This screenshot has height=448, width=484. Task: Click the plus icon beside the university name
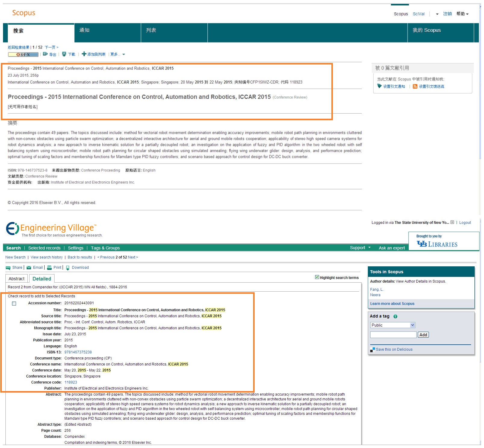[452, 222]
